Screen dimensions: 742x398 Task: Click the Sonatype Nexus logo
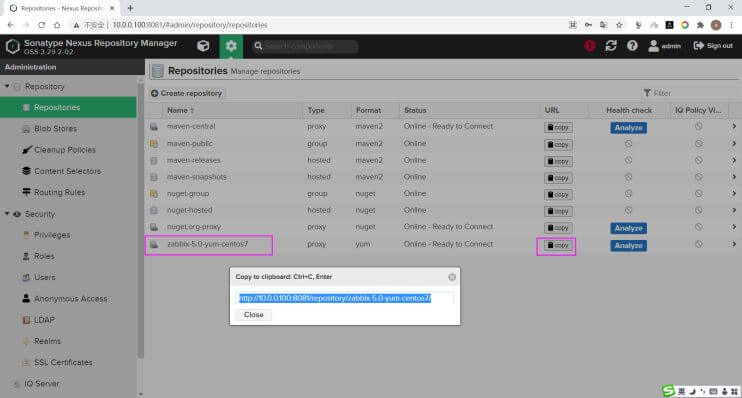pyautogui.click(x=13, y=46)
